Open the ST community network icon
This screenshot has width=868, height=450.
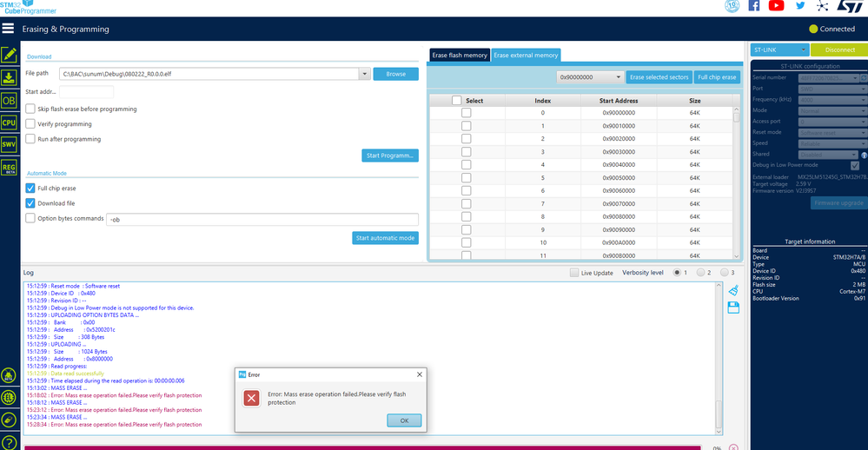click(823, 6)
